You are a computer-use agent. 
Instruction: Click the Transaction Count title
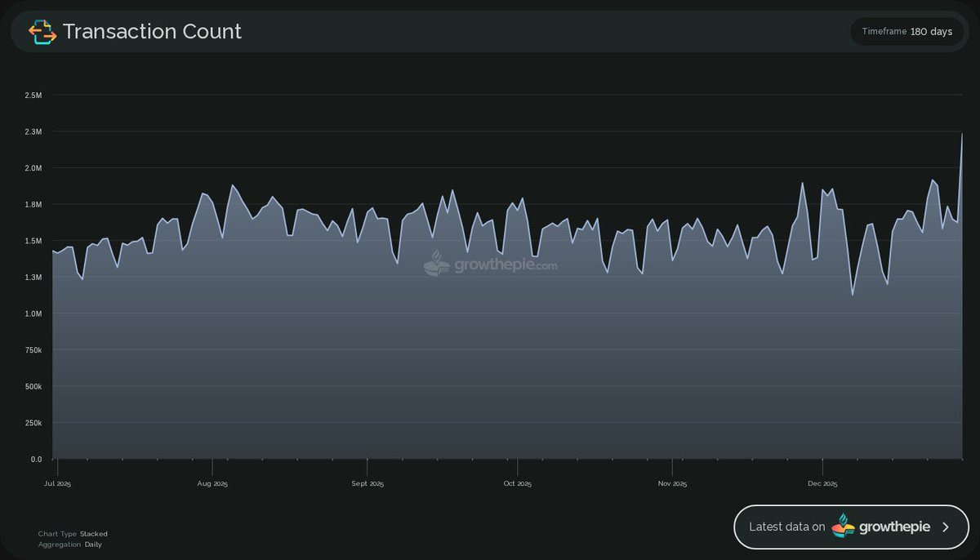click(152, 32)
